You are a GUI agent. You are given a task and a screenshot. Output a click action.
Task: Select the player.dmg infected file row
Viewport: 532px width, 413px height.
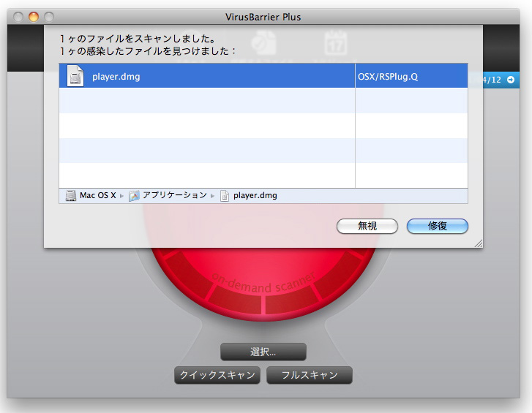[263, 76]
